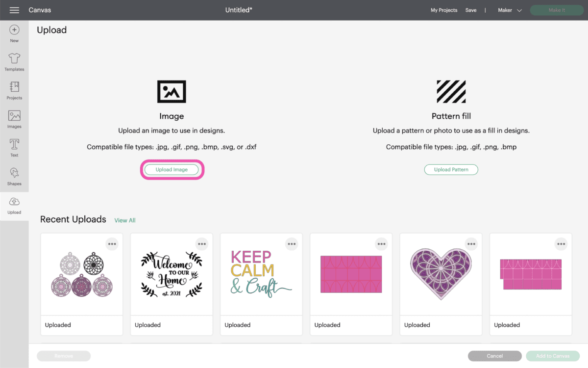Open the hamburger menu icon
Viewport: 588px width, 368px height.
tap(14, 10)
